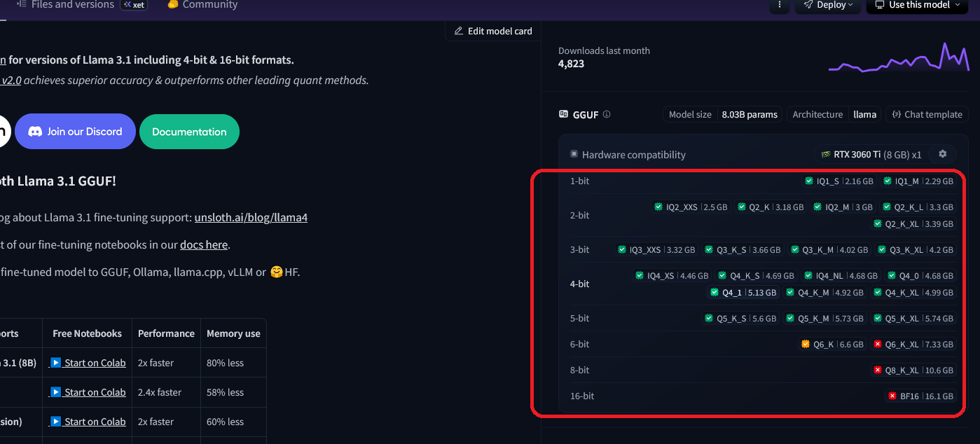The height and width of the screenshot is (444, 980).
Task: Choose the Q2_K 3.18 GB quant
Action: tap(771, 207)
